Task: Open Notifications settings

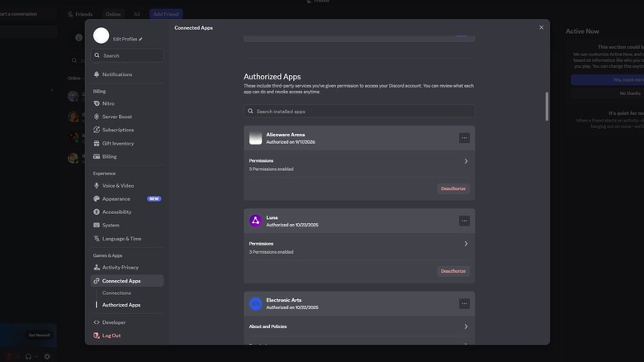Action: [127, 74]
